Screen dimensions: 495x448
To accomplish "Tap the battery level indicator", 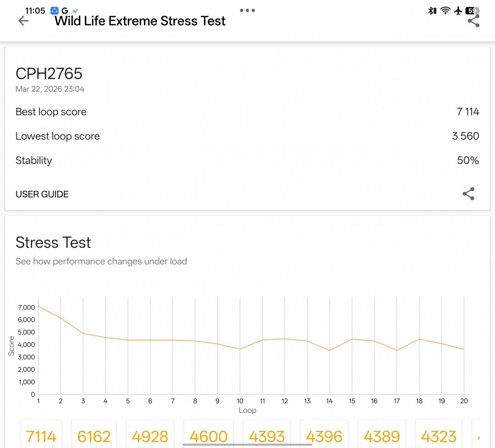I will (x=472, y=11).
